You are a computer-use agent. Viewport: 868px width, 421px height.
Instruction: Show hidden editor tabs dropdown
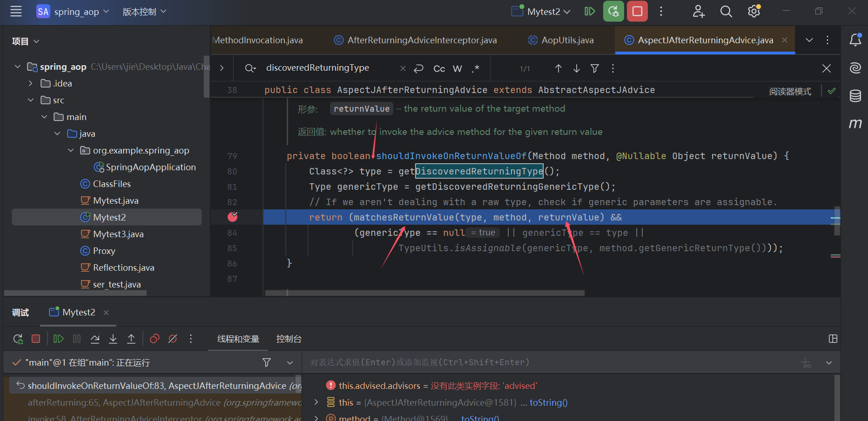coord(809,40)
